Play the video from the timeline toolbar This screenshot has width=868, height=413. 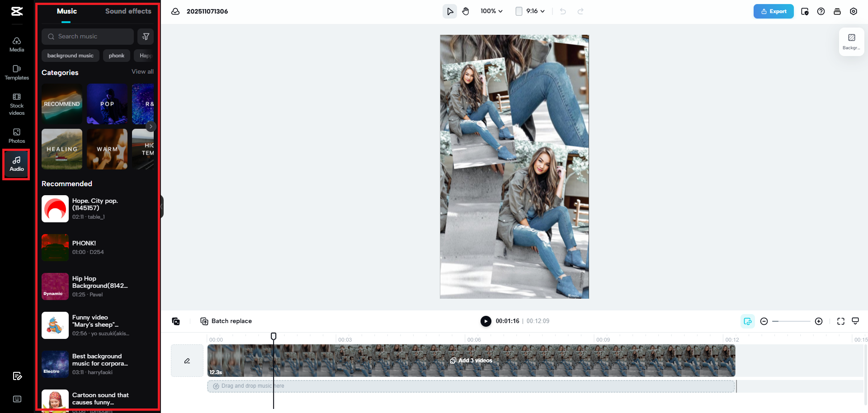[x=486, y=321]
